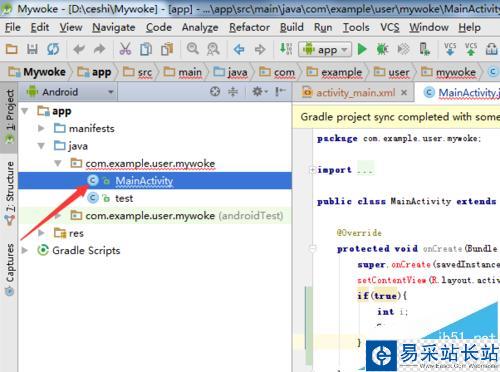This screenshot has height=372, width=500.
Task: Select the androidTest package row
Action: tap(155, 216)
